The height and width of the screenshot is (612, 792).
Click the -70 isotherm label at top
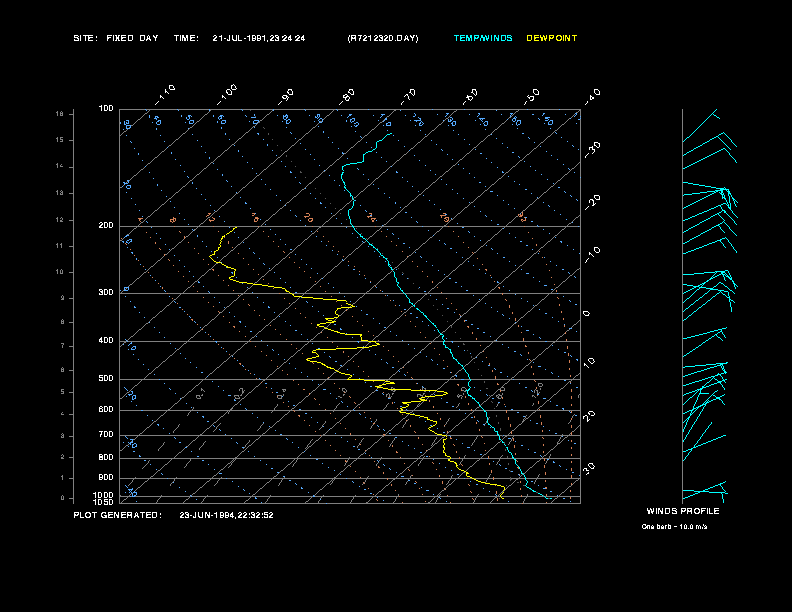[x=408, y=97]
